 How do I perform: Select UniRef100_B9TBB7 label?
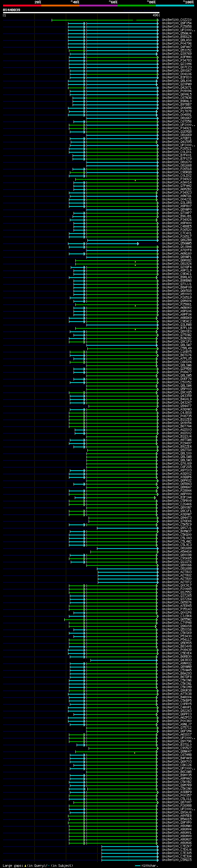(177, 104)
